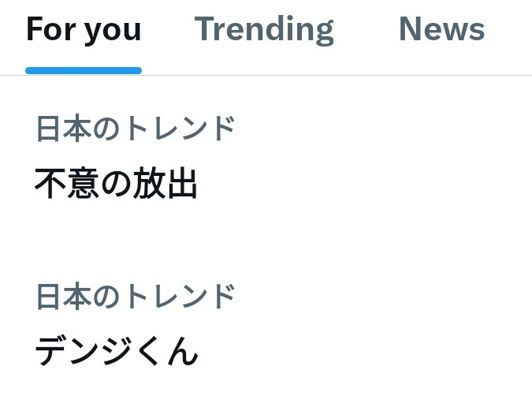This screenshot has height=400, width=532.
Task: Tap the word News in the header
Action: (441, 29)
